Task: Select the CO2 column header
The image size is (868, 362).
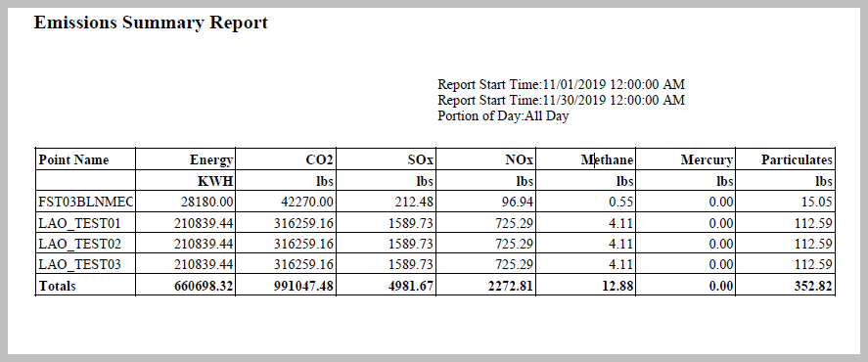Action: (x=319, y=160)
